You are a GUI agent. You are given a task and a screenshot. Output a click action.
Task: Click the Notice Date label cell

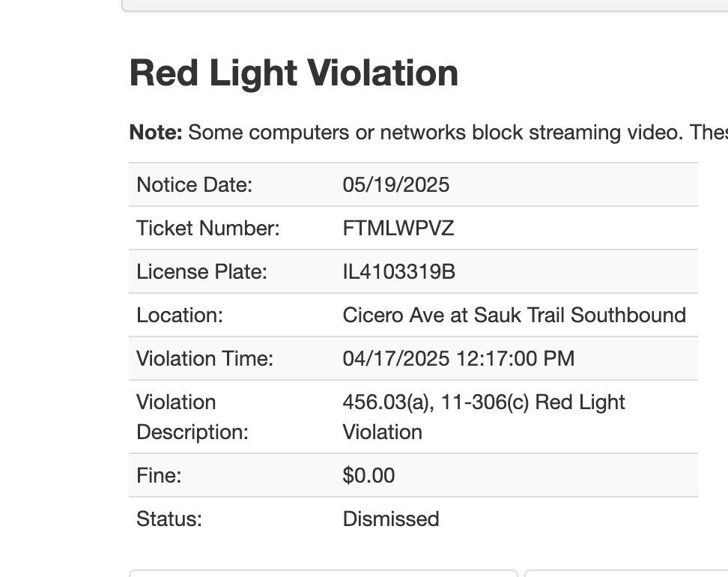pos(194,184)
